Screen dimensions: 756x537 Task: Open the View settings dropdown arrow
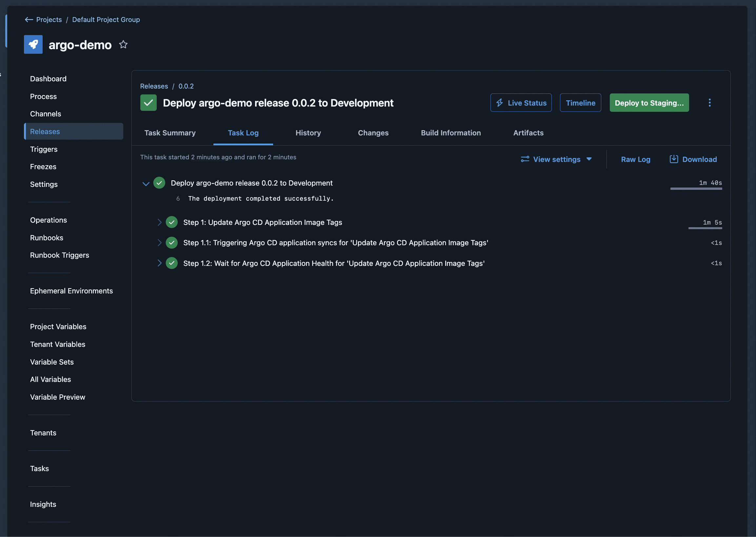tap(589, 159)
